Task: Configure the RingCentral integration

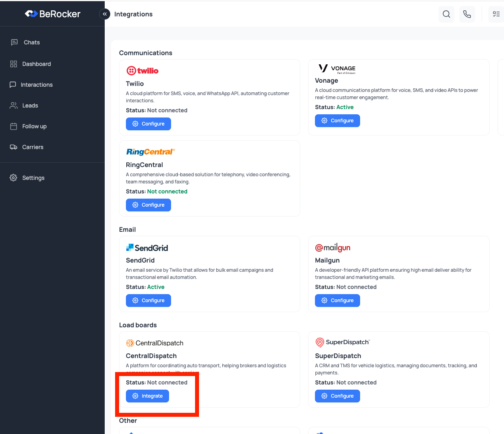Action: click(x=148, y=205)
